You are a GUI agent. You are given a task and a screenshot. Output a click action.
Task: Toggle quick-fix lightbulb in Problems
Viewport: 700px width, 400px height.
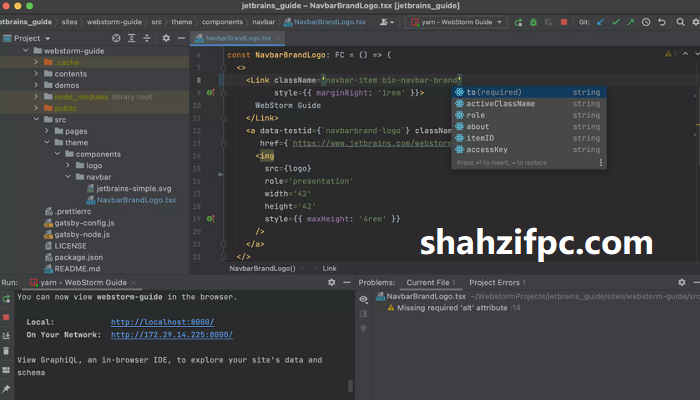click(363, 329)
